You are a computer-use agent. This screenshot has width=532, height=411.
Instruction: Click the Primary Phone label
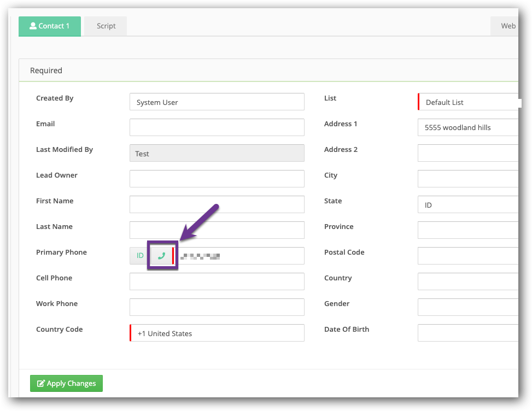coord(61,253)
